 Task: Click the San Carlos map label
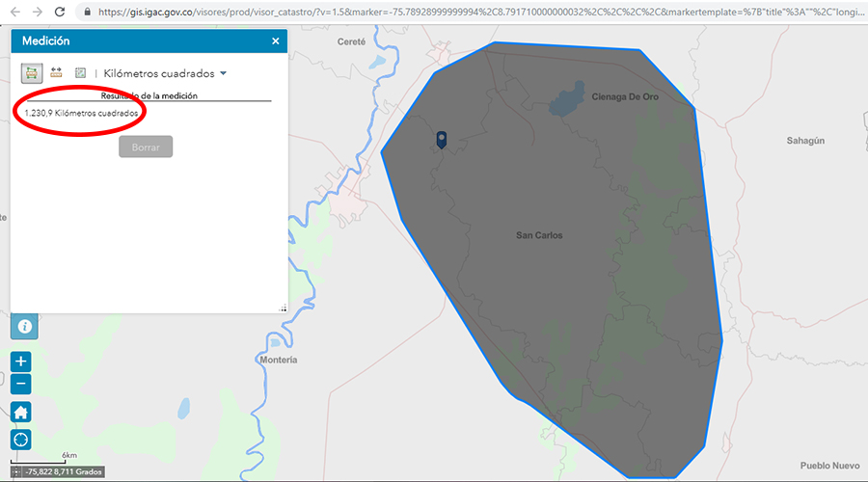click(x=539, y=235)
